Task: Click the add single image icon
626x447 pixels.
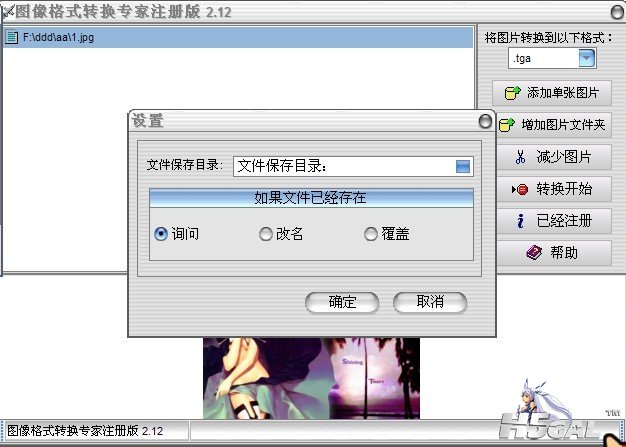Action: tap(512, 93)
